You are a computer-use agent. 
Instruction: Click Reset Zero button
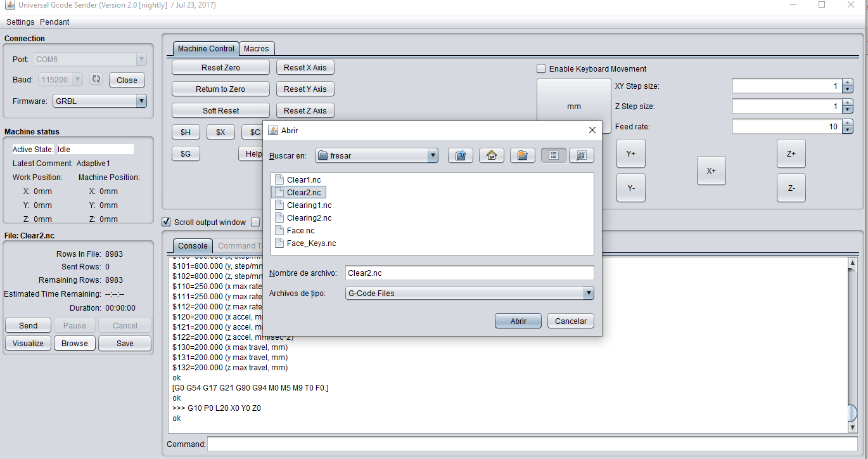[x=220, y=67]
